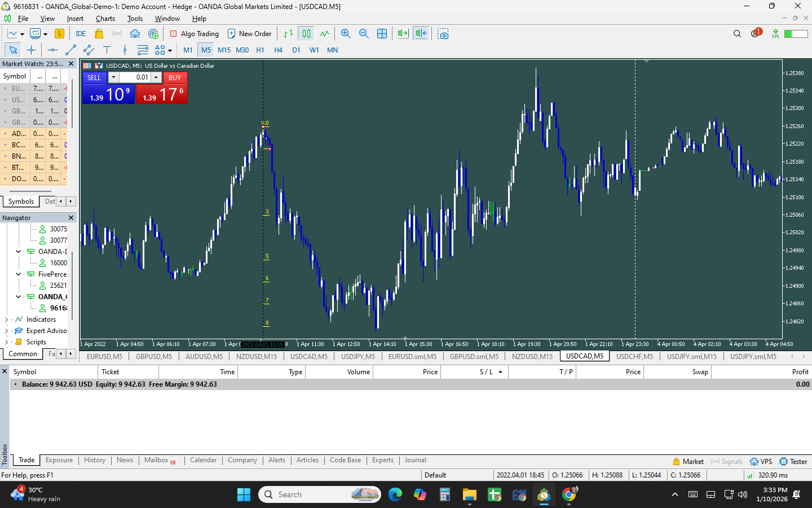Switch to the History tab in Toolbox
Viewport: 812px width, 508px height.
[94, 460]
